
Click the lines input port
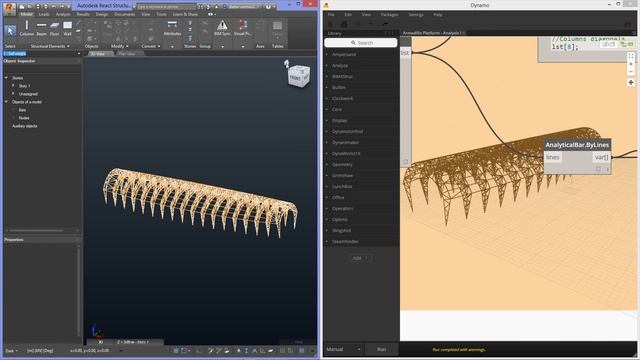(x=553, y=157)
